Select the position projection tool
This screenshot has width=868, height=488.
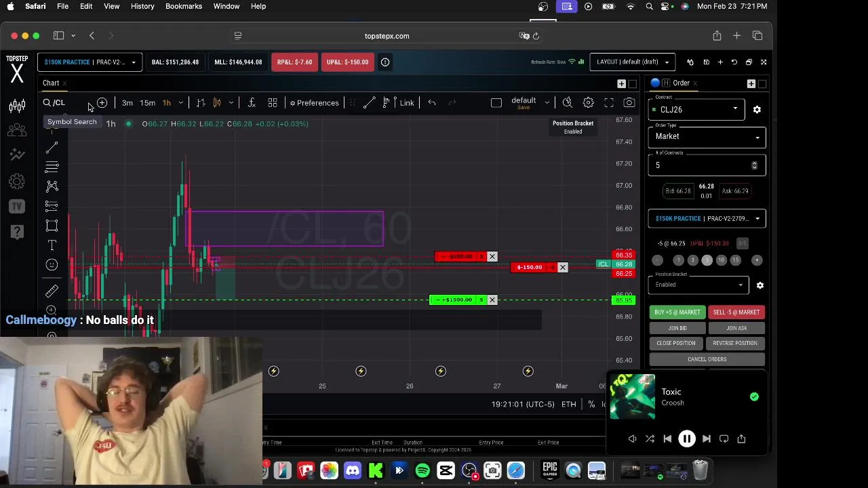pyautogui.click(x=52, y=205)
